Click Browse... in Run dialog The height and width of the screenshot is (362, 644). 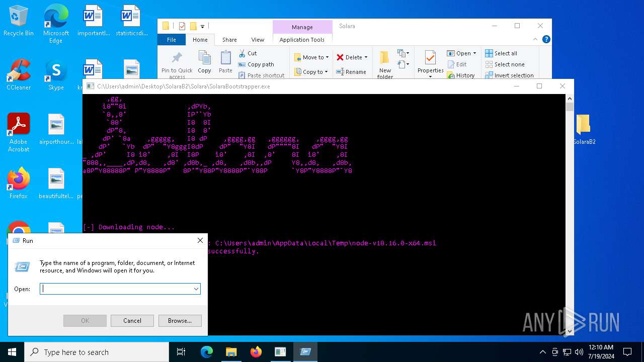coord(180,321)
